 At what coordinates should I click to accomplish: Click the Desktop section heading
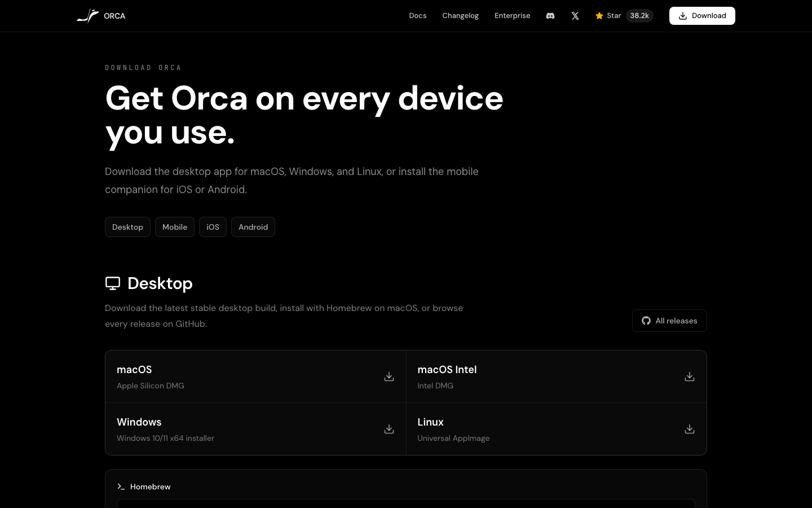point(160,283)
